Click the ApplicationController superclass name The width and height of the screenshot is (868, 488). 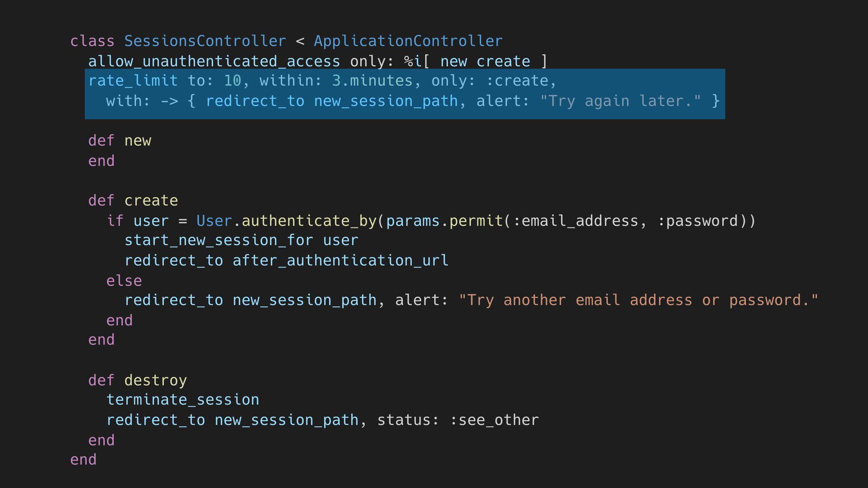[x=408, y=41]
